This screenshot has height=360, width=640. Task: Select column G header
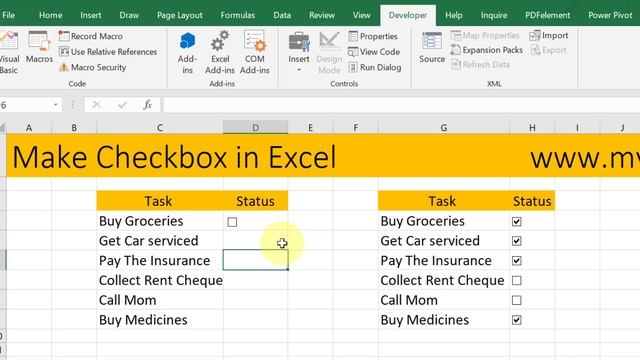point(444,128)
